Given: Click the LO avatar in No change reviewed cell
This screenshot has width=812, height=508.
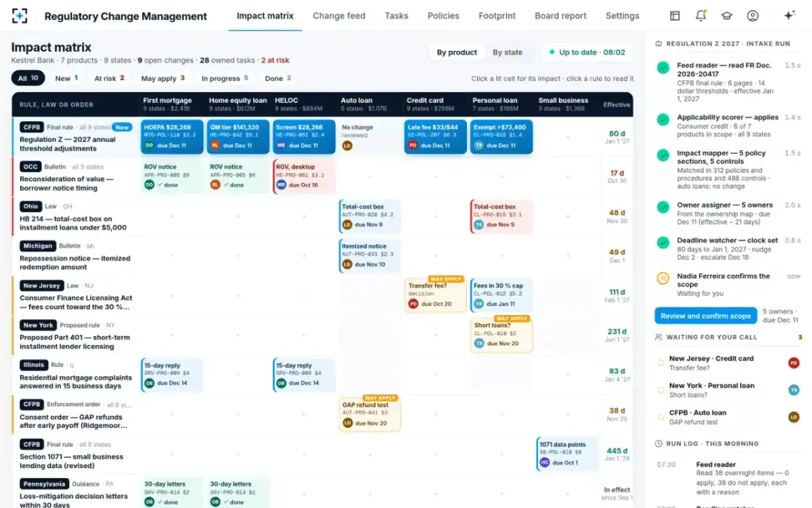Looking at the screenshot, I should (x=347, y=146).
